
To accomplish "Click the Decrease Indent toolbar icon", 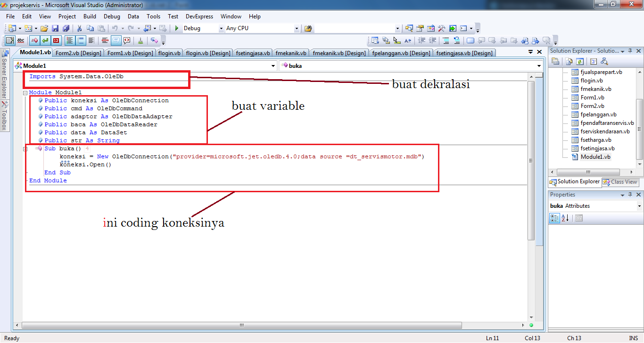I will [421, 40].
